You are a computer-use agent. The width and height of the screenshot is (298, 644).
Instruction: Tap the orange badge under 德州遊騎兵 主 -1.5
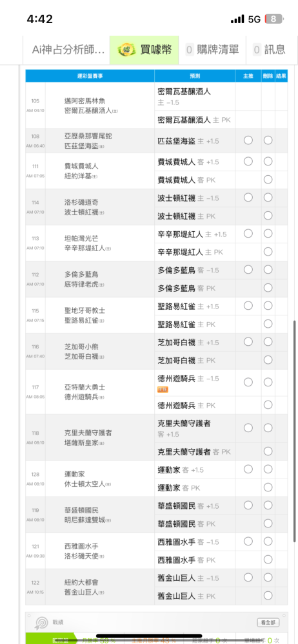click(163, 388)
